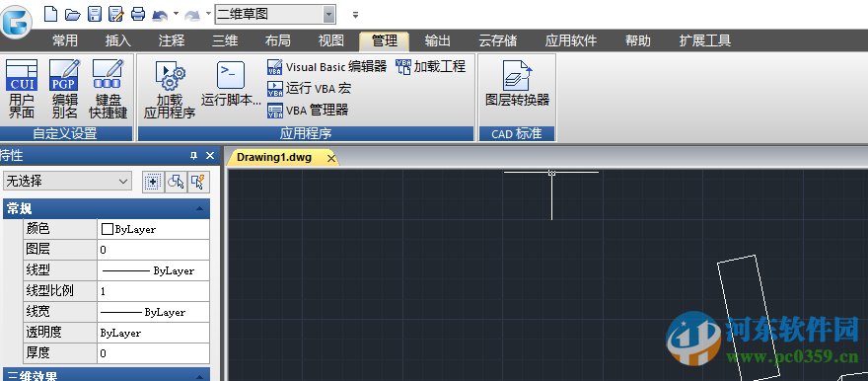This screenshot has height=381, width=868.
Task: Click the 颜色 ByLayer color swatch value
Action: 153,229
